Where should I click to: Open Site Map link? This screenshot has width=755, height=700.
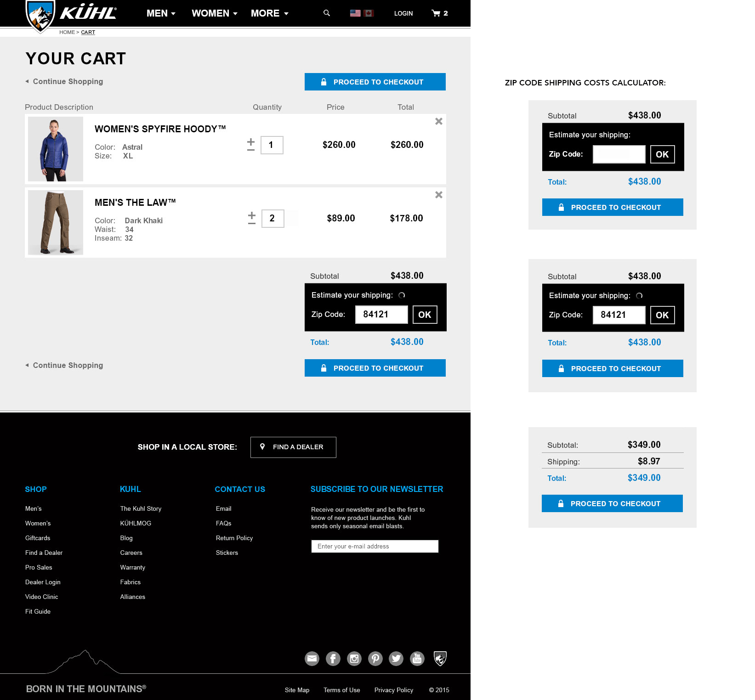click(x=297, y=690)
